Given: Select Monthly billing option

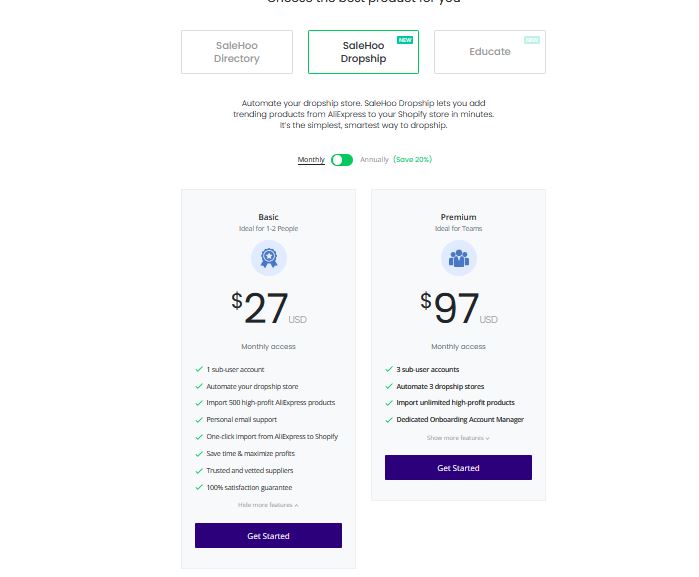Looking at the screenshot, I should click(311, 160).
